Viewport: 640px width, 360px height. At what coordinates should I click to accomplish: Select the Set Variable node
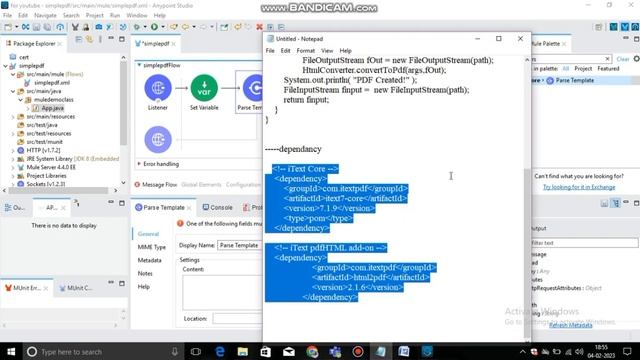click(204, 88)
